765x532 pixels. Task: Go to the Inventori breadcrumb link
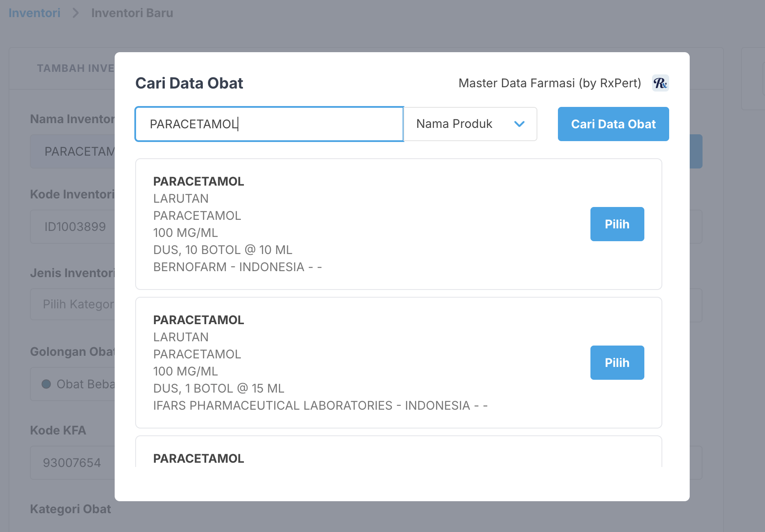tap(35, 13)
